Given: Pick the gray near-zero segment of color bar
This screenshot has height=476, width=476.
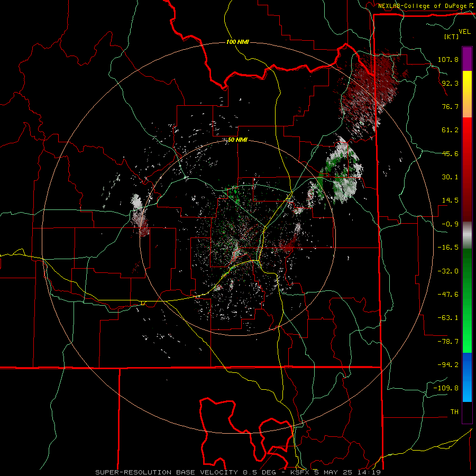Looking at the screenshot, I should pos(467,235).
